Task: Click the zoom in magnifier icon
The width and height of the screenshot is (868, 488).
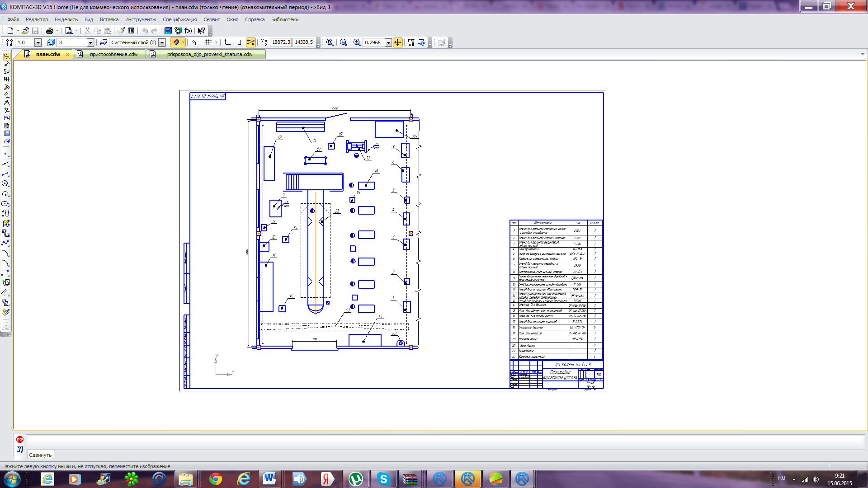Action: coord(357,42)
